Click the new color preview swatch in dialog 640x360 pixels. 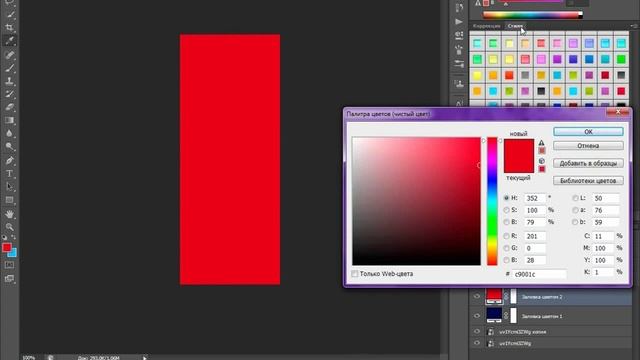click(x=519, y=148)
